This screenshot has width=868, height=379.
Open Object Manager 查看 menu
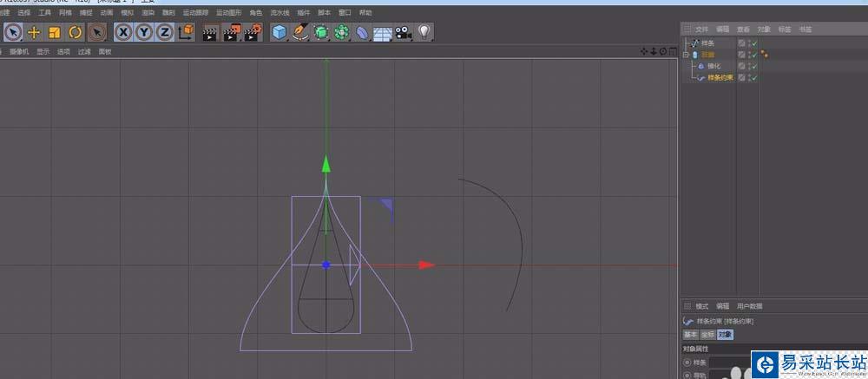(x=744, y=29)
